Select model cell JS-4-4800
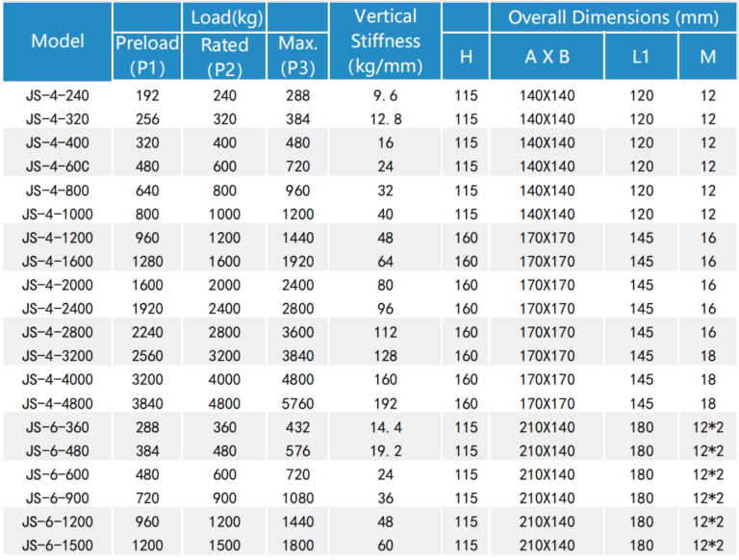 (x=58, y=403)
